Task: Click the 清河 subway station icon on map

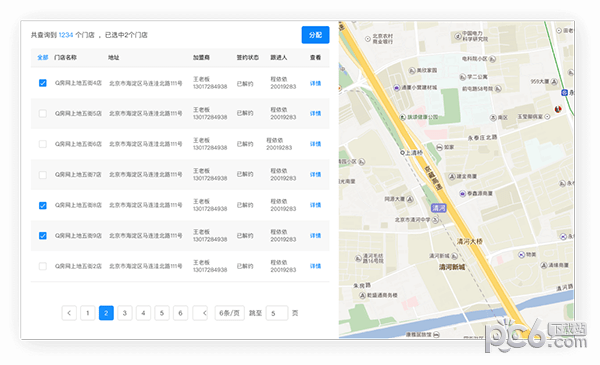Action: [439, 208]
